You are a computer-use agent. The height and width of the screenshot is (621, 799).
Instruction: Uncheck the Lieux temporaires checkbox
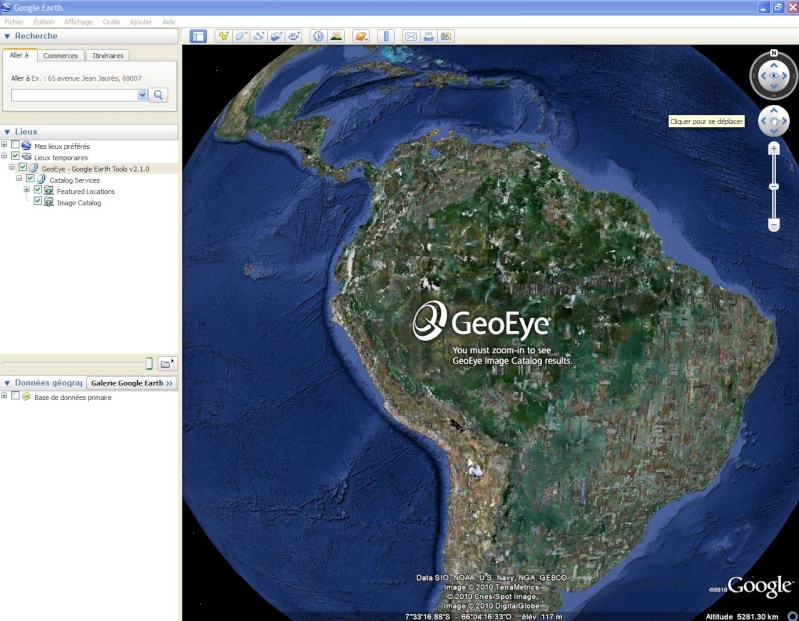pyautogui.click(x=15, y=156)
